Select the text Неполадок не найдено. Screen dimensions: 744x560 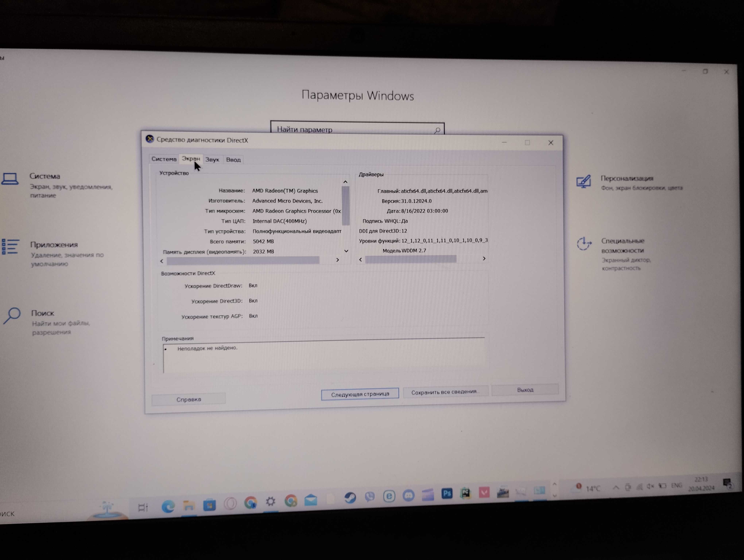[x=208, y=348]
